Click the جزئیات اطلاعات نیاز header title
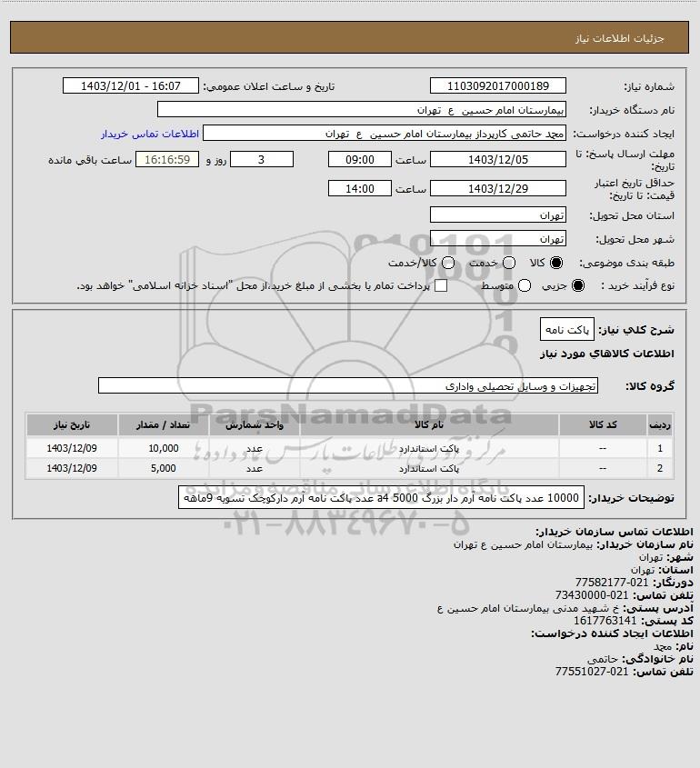700x768 pixels. (x=620, y=38)
